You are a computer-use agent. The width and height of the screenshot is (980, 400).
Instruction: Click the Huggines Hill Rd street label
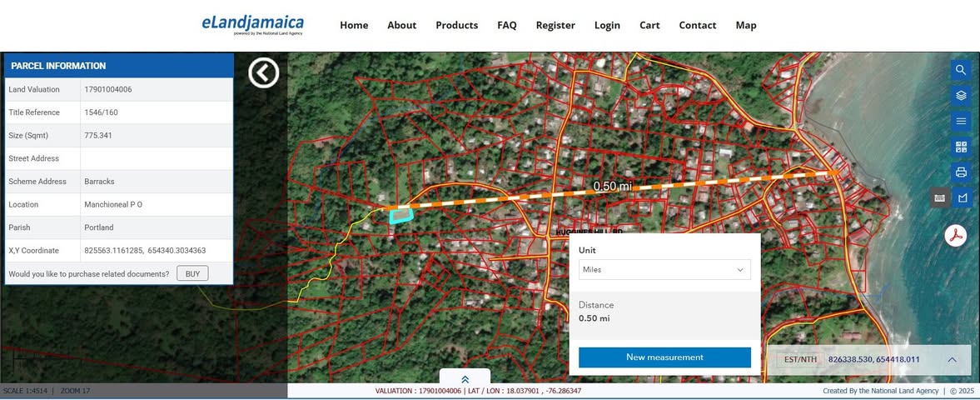tap(589, 232)
